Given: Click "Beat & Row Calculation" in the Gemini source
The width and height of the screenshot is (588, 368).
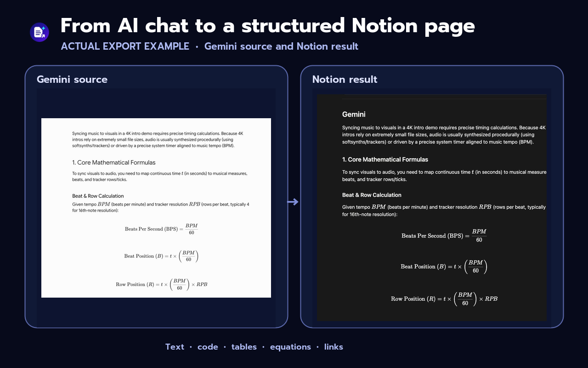Looking at the screenshot, I should click(x=98, y=196).
